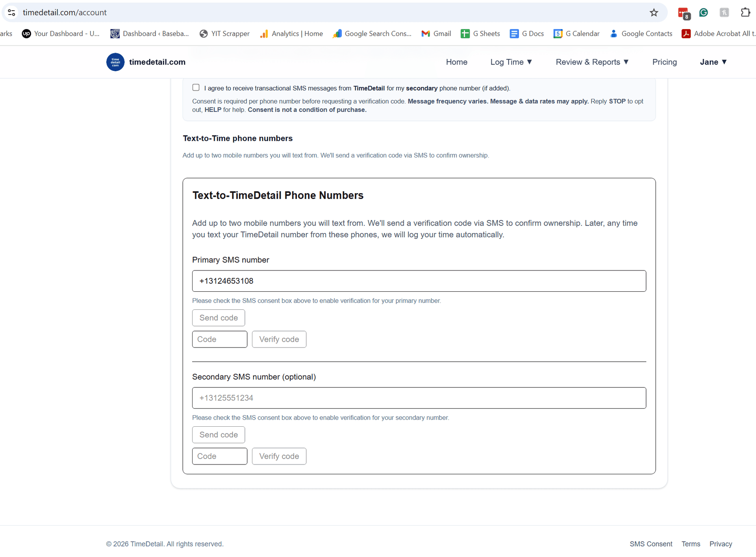The image size is (756, 557).
Task: Open the Log Time dropdown
Action: pos(511,62)
